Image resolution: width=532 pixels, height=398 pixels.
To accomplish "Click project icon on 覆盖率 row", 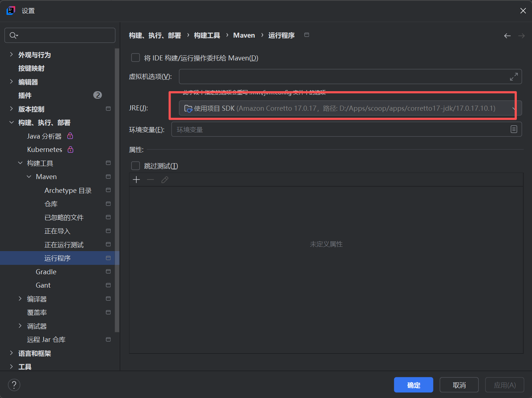I will pyautogui.click(x=108, y=312).
